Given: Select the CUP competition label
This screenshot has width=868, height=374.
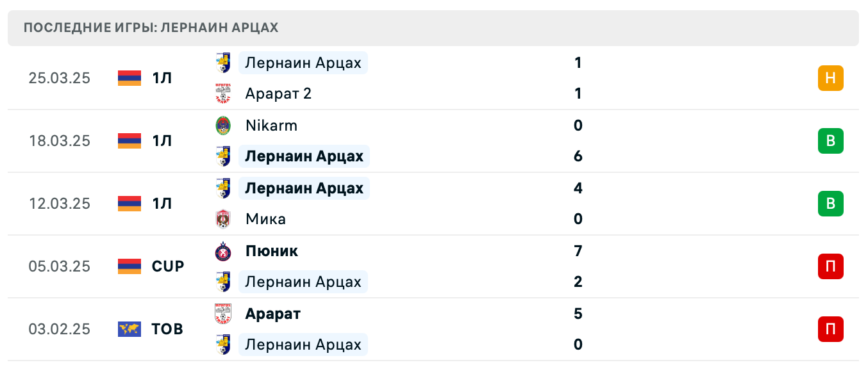Looking at the screenshot, I should [168, 266].
